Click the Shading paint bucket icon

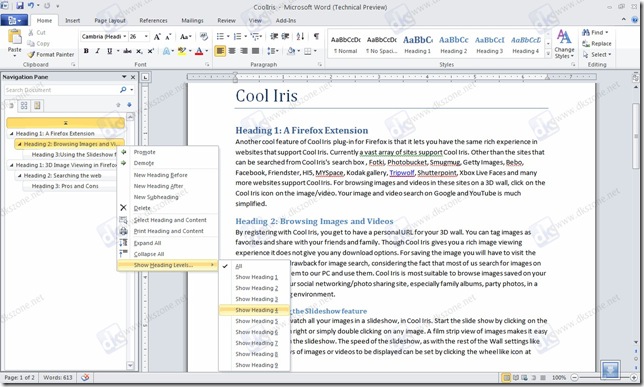pos(291,51)
